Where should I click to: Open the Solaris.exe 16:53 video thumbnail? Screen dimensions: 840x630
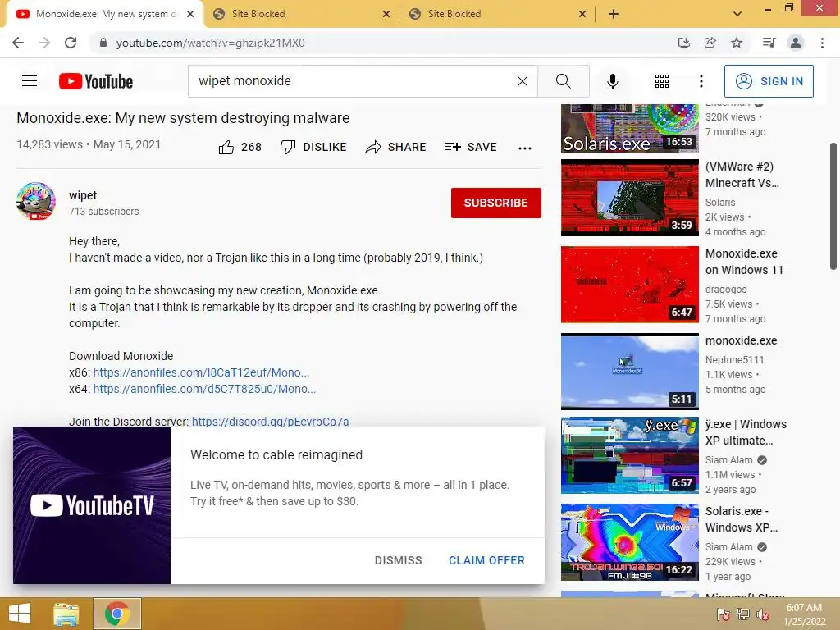coord(629,129)
